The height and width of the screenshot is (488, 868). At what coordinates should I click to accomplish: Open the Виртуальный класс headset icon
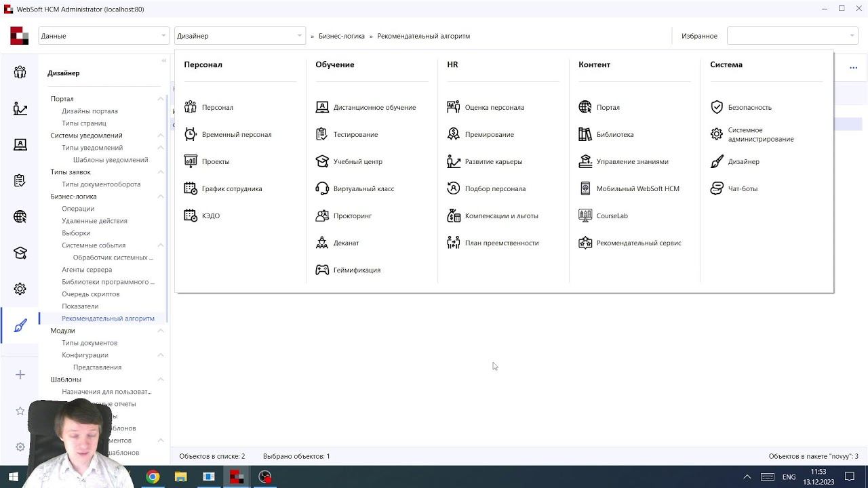pos(322,188)
